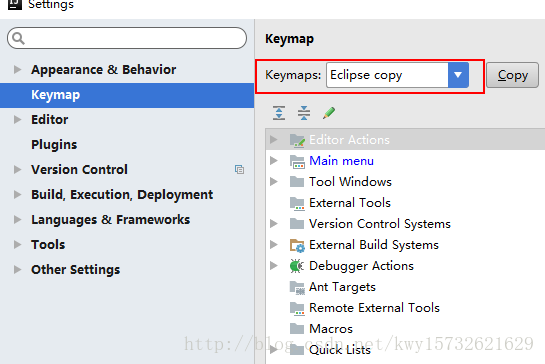545x364 pixels.
Task: Click the Collapse All toolbar icon
Action: 304,113
